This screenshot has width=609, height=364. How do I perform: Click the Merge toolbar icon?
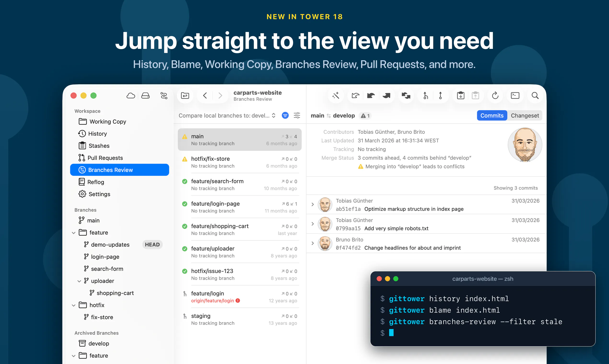(426, 95)
